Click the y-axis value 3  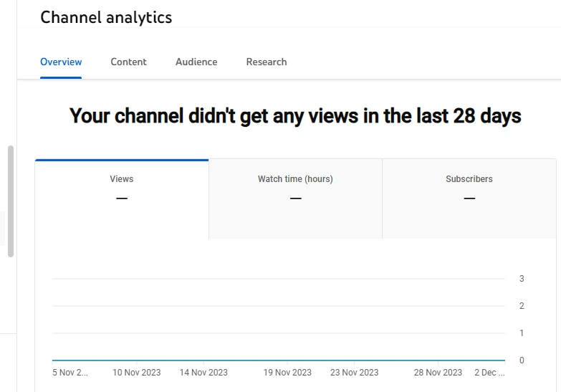coord(522,279)
